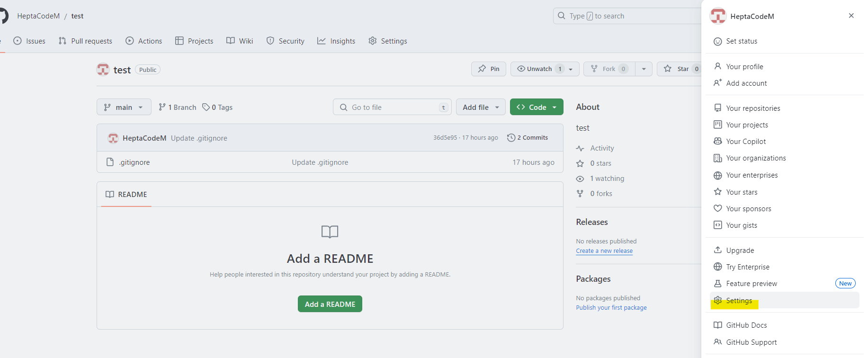Viewport: 868px width, 358px height.
Task: Open Your profile menu item
Action: click(784, 67)
